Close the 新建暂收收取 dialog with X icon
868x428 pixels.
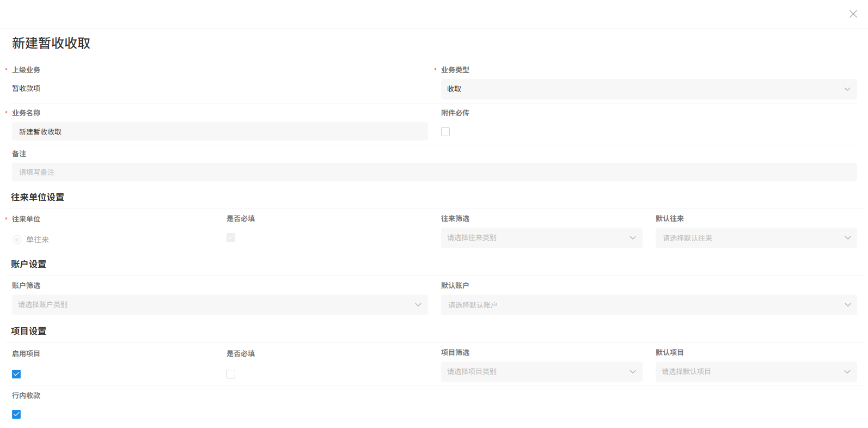pyautogui.click(x=853, y=14)
